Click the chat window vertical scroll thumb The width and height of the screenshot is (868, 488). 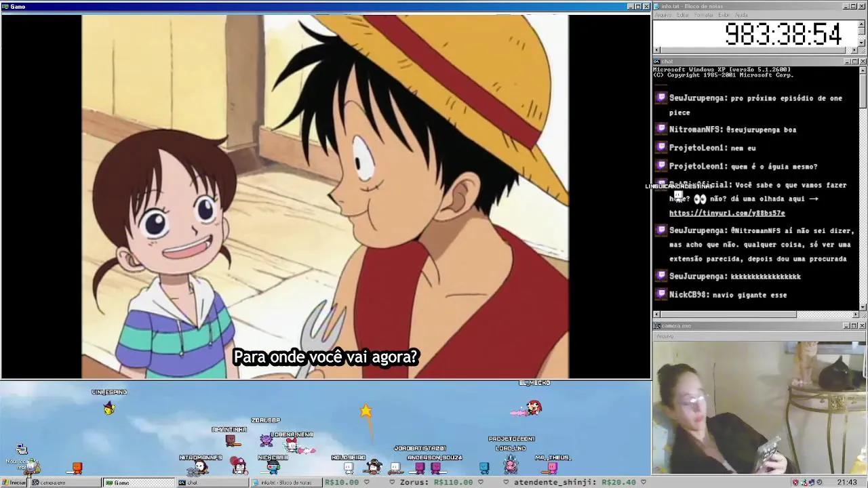863,90
